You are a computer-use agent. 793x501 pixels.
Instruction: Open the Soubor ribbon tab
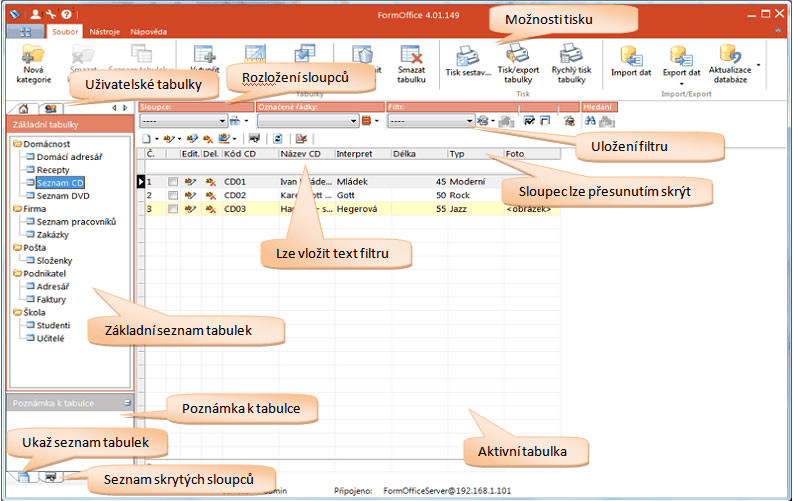65,32
